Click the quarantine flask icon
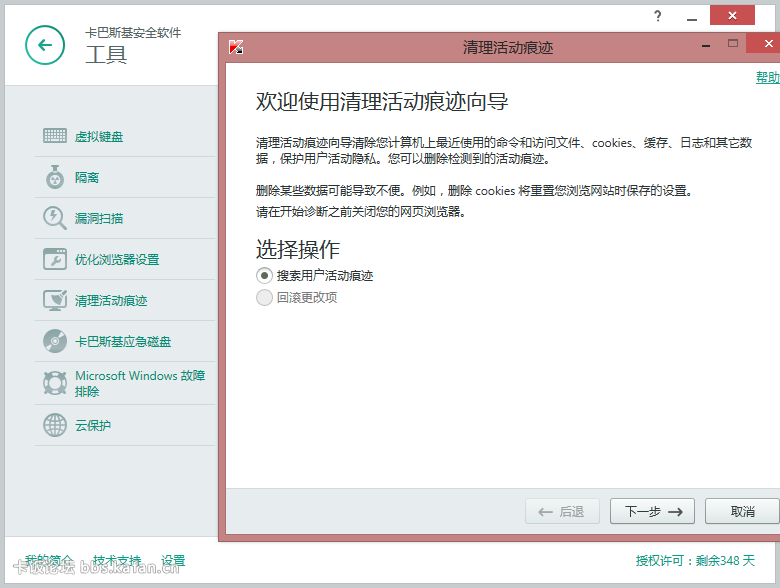The width and height of the screenshot is (780, 588). 55,177
